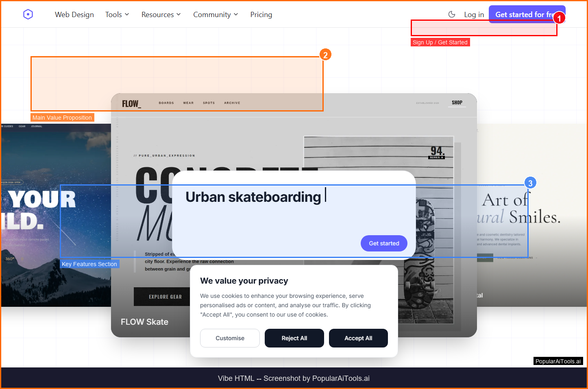This screenshot has height=389, width=588.
Task: Open Customise cookie preferences
Action: (230, 338)
